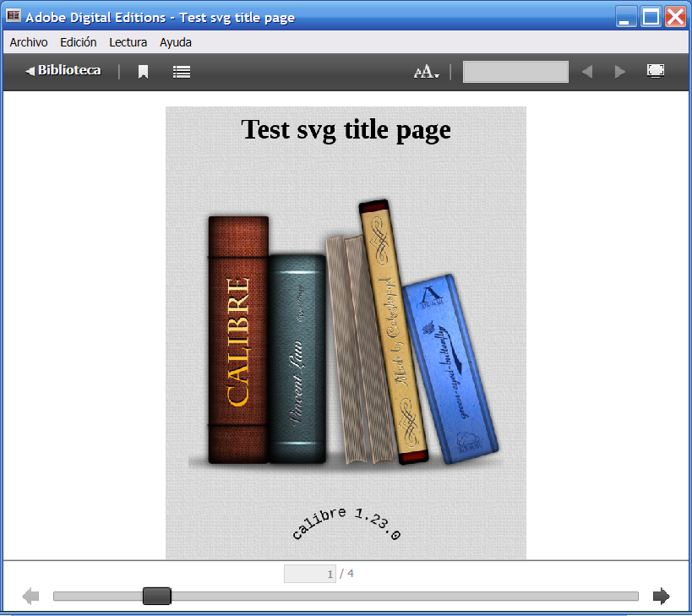This screenshot has width=692, height=616.
Task: Open the text size AA dropdown
Action: point(427,72)
